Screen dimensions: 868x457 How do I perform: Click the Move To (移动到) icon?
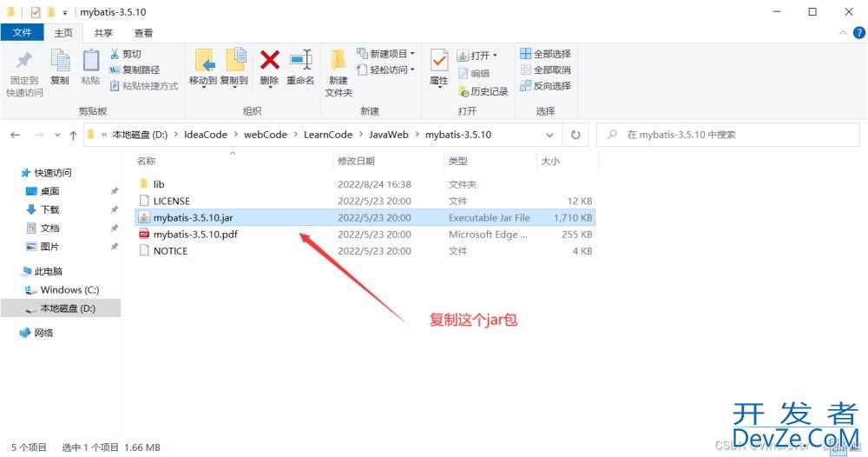click(x=204, y=61)
